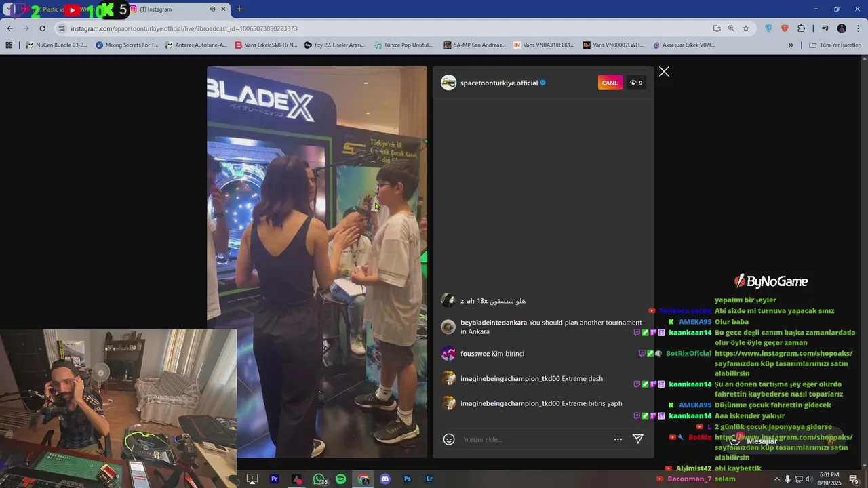Close the Instagram browser tab

(224, 9)
